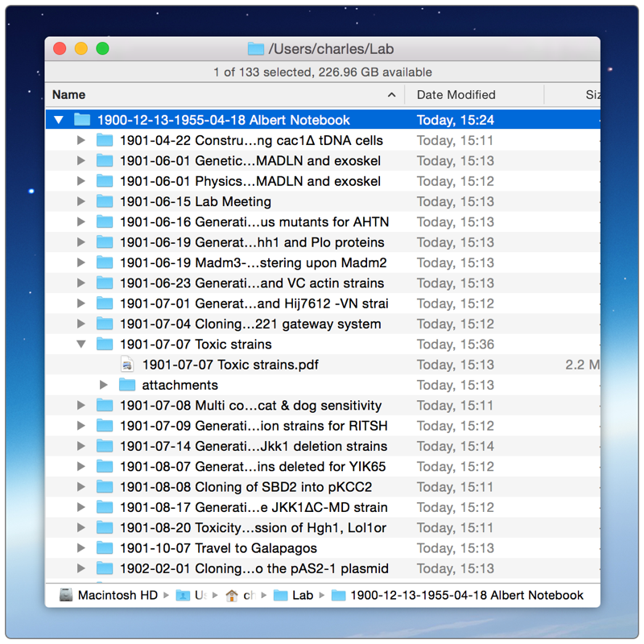644x644 pixels.
Task: Expand the attachments folder triangle
Action: pos(104,386)
